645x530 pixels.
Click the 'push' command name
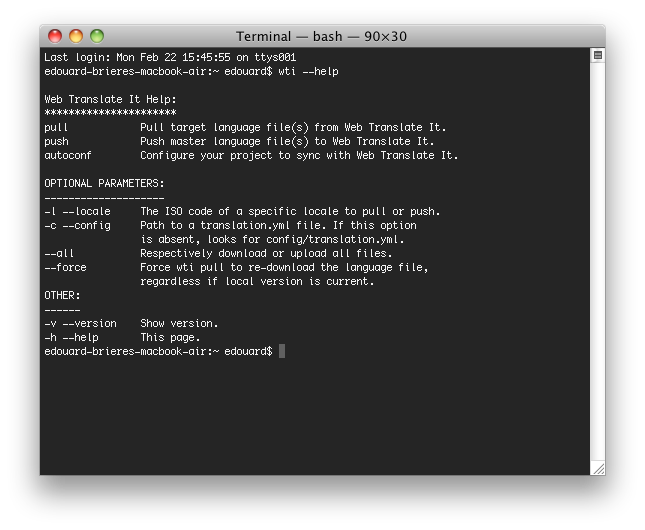[x=56, y=142]
